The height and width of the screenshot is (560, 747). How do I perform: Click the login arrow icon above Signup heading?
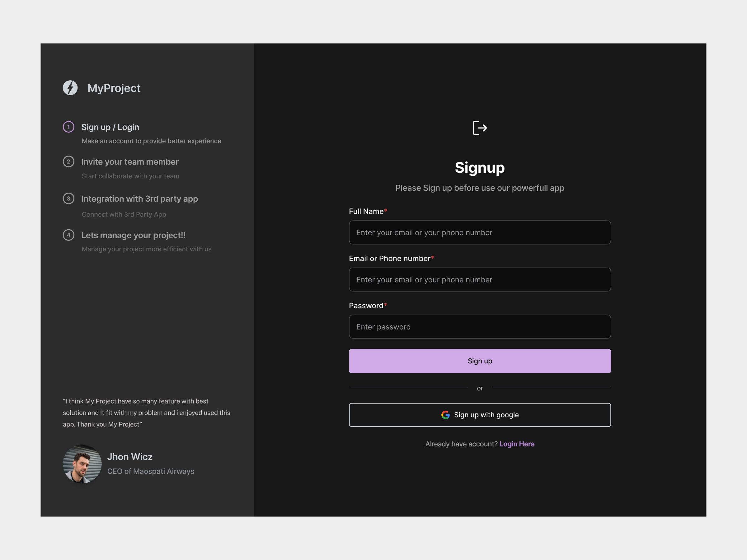(480, 128)
